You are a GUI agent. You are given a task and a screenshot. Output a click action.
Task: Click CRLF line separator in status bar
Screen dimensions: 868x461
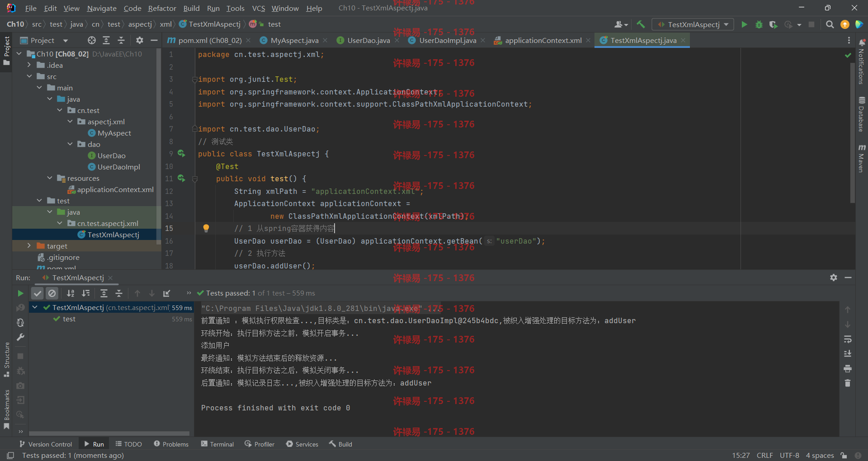pyautogui.click(x=765, y=455)
